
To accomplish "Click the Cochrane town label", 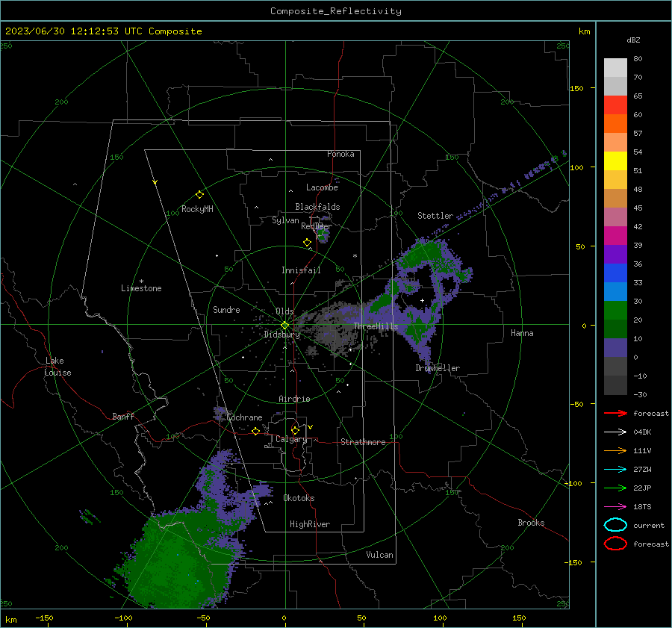I will coord(244,417).
